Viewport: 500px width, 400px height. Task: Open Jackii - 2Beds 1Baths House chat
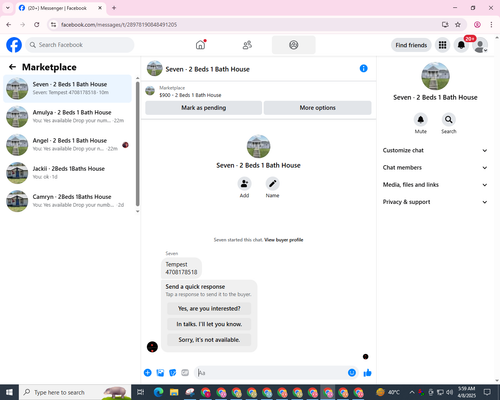click(x=67, y=173)
